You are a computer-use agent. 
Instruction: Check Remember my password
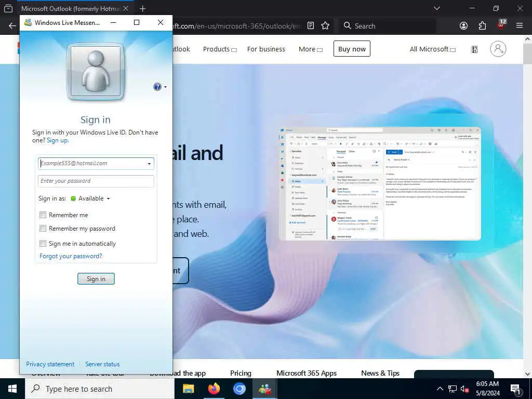(43, 229)
